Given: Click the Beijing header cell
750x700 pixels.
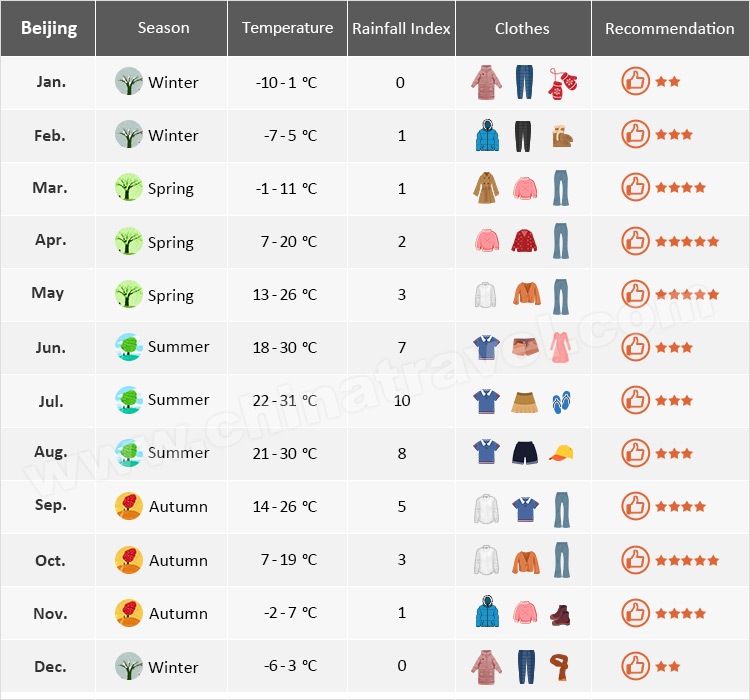Looking at the screenshot, I should point(48,28).
